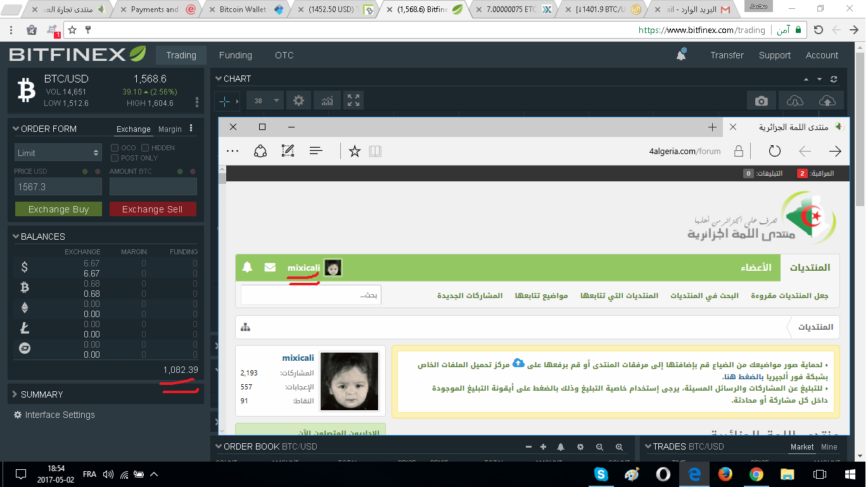
Task: Check the HIDDEN order option
Action: [145, 148]
